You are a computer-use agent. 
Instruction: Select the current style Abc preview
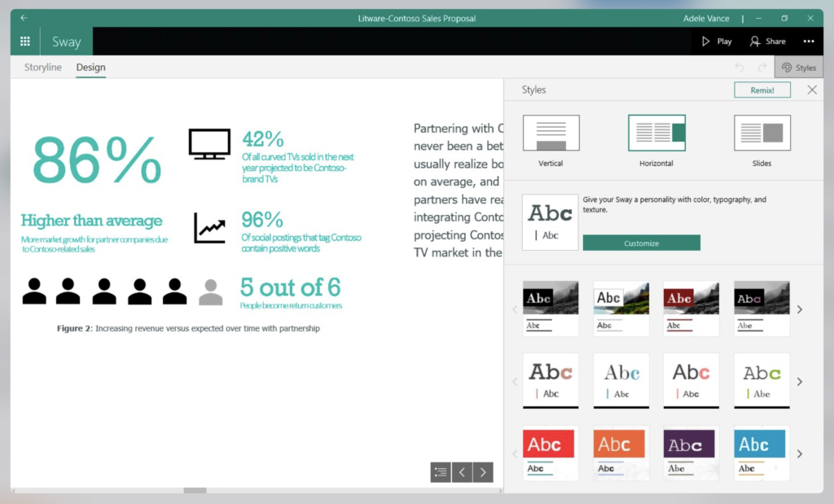click(x=550, y=222)
